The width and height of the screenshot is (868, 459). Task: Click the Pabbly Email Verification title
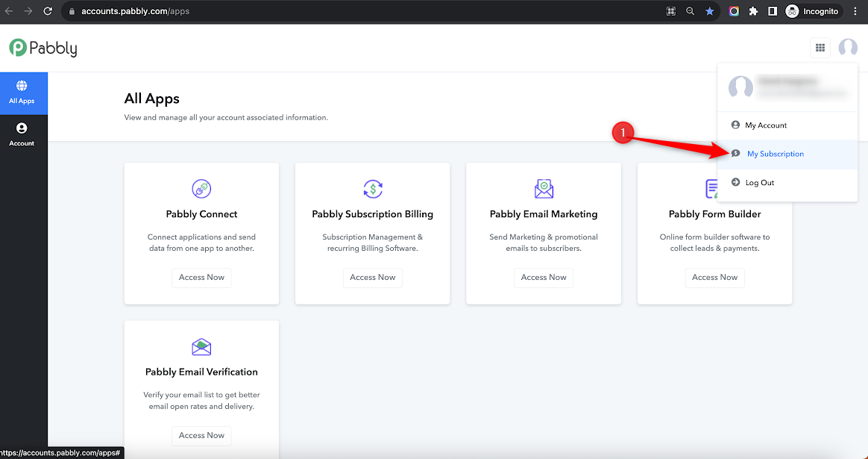[x=201, y=372]
